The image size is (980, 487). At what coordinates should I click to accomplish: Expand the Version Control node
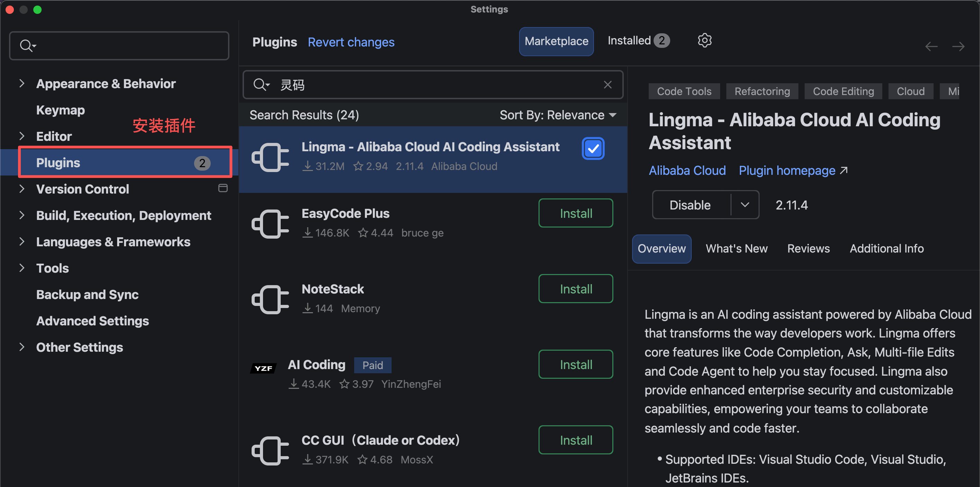click(x=22, y=189)
